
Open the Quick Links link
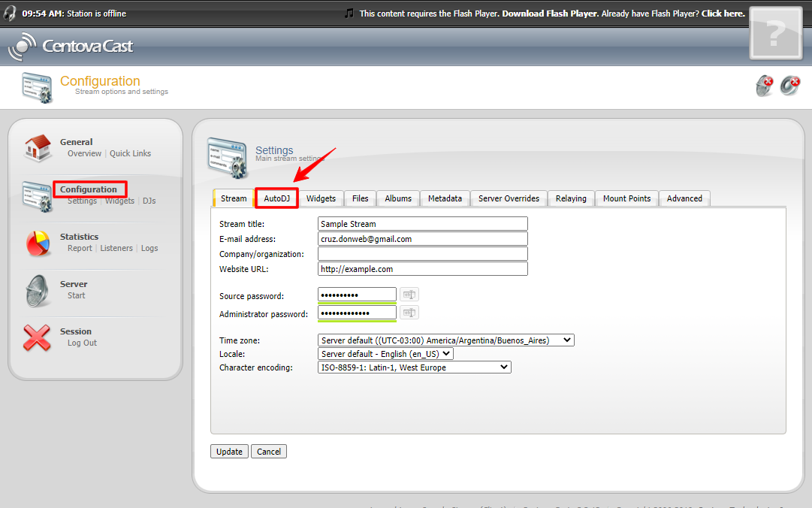pyautogui.click(x=131, y=153)
